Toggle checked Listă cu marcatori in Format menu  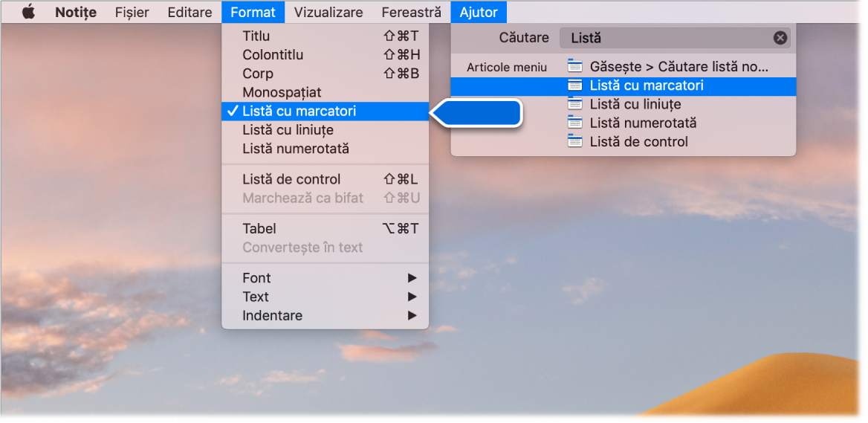(325, 112)
